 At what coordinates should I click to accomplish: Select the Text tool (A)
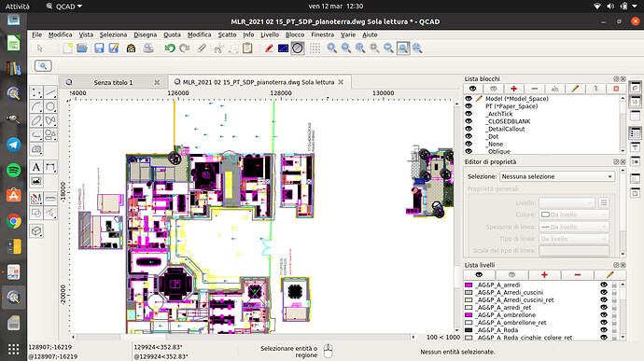coord(36,168)
